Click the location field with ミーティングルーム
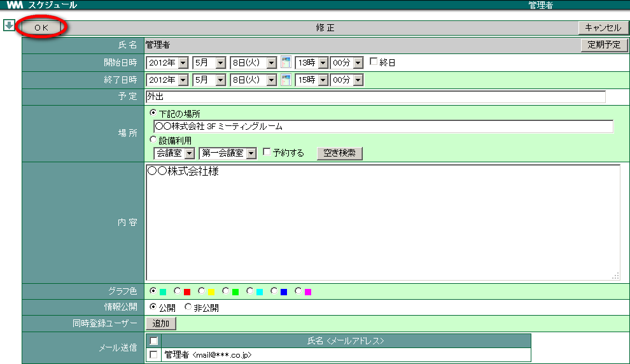 point(383,127)
